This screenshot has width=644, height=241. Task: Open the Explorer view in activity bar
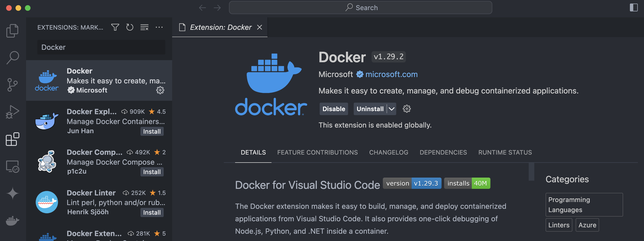pyautogui.click(x=12, y=31)
